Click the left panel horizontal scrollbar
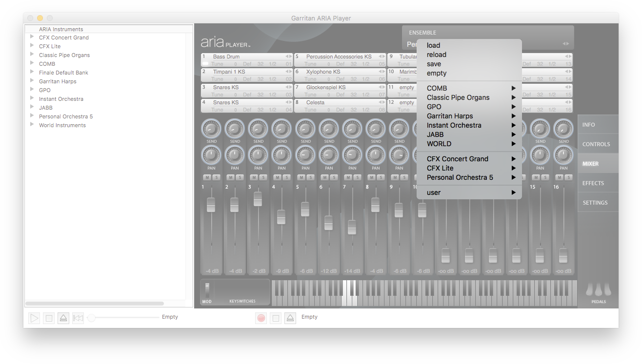 point(95,304)
